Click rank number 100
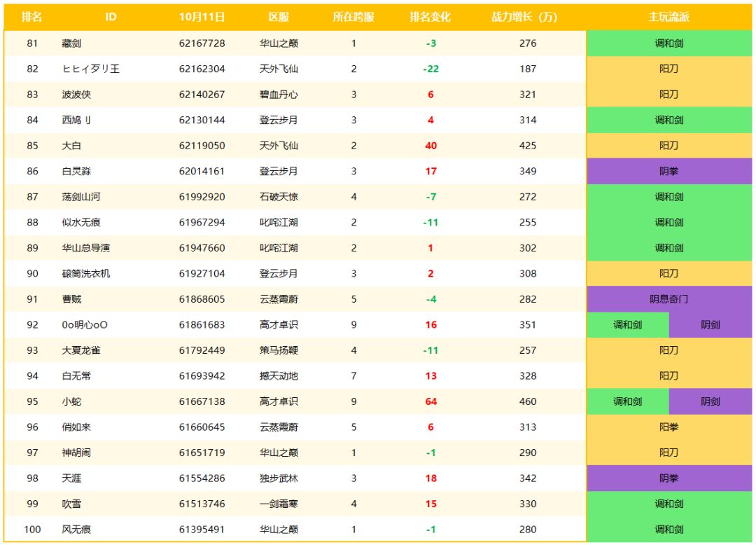 tap(32, 529)
